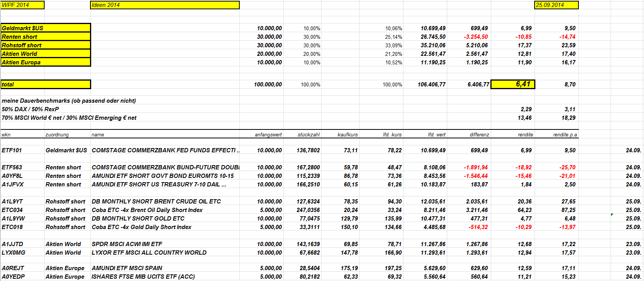Select the "70% MSCI World € net" benchmark label

69,118
